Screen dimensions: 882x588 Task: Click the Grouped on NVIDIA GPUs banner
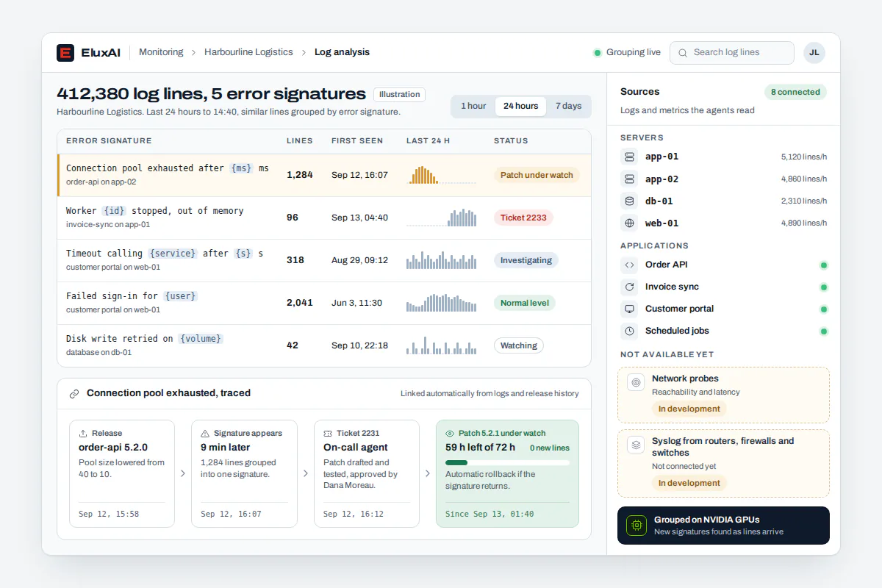(723, 526)
